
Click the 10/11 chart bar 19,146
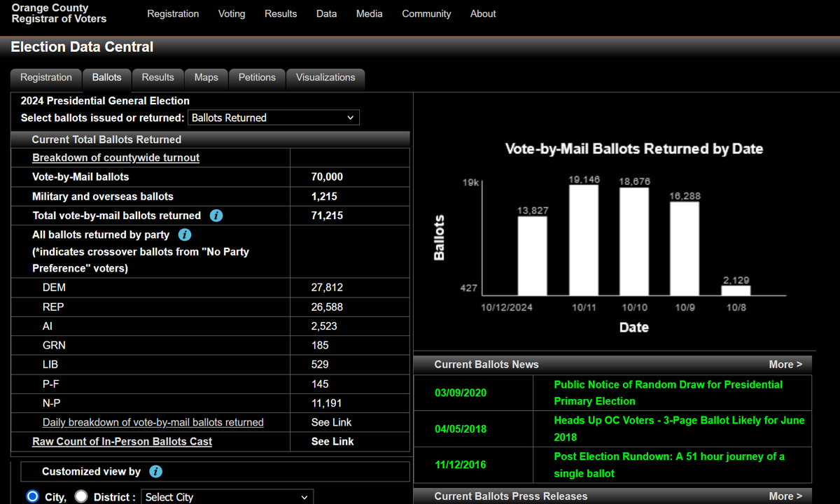[584, 240]
